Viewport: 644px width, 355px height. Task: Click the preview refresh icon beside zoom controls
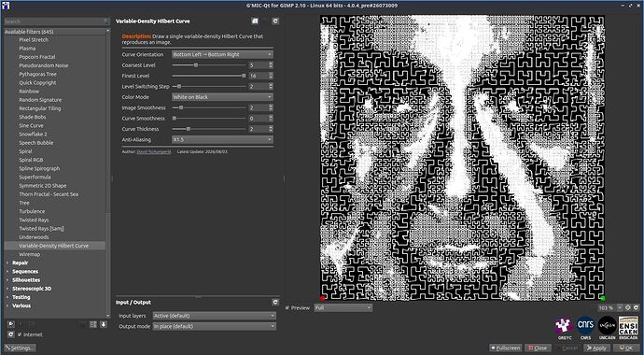point(637,307)
